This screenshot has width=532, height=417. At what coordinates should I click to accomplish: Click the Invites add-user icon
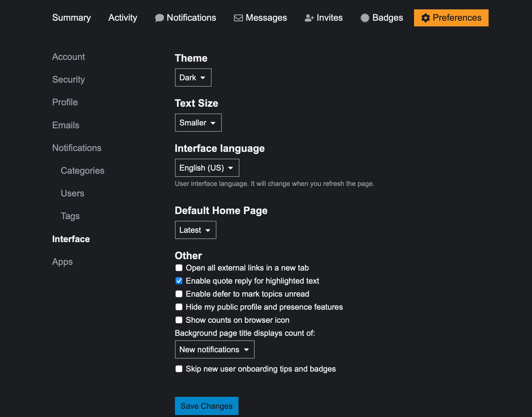[309, 18]
